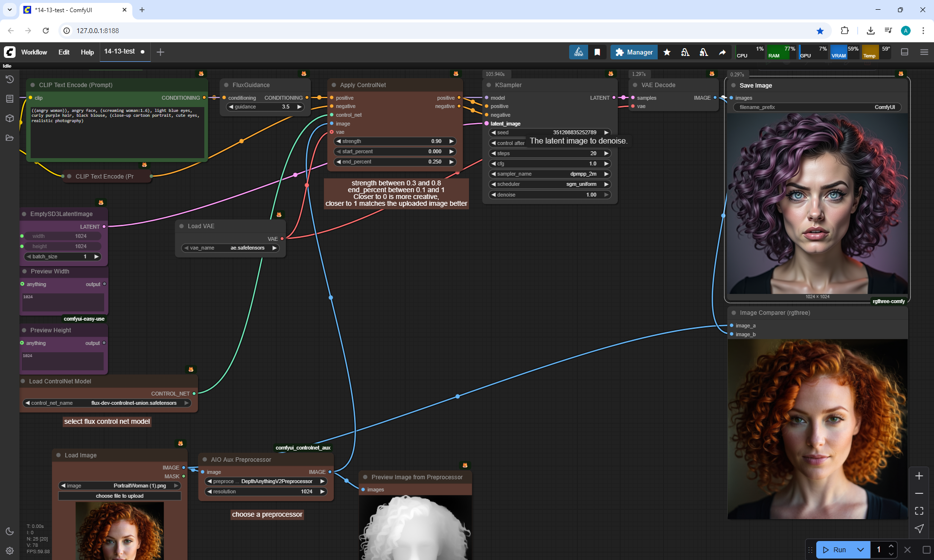The width and height of the screenshot is (934, 560).
Task: Open the Workflow menu
Action: pos(34,52)
